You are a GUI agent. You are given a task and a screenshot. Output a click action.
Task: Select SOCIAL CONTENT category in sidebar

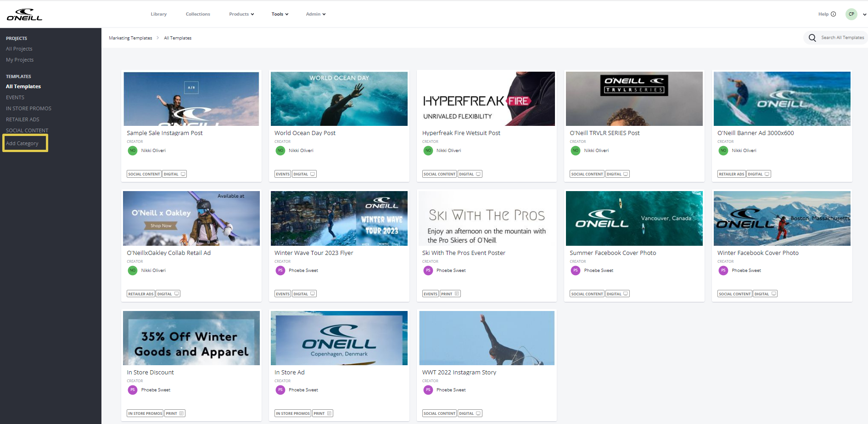(x=27, y=130)
